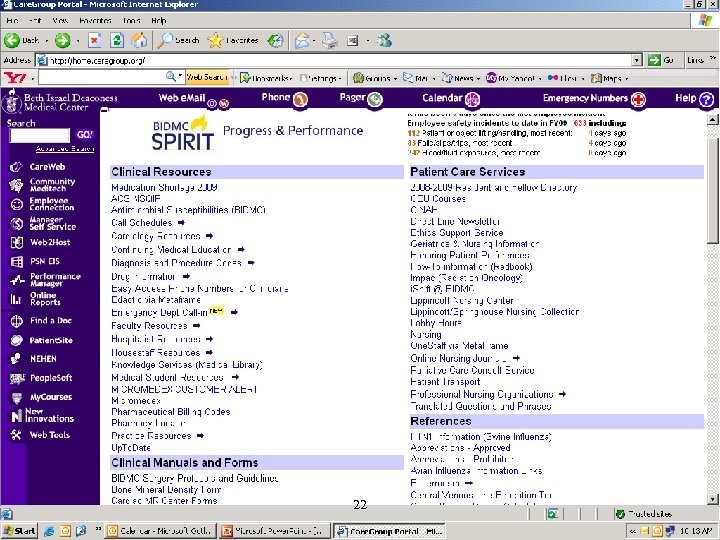Click the browser Back button

tap(22, 40)
